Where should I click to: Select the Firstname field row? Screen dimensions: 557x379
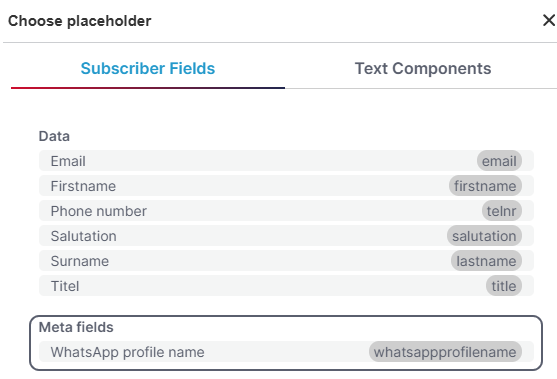click(x=286, y=186)
